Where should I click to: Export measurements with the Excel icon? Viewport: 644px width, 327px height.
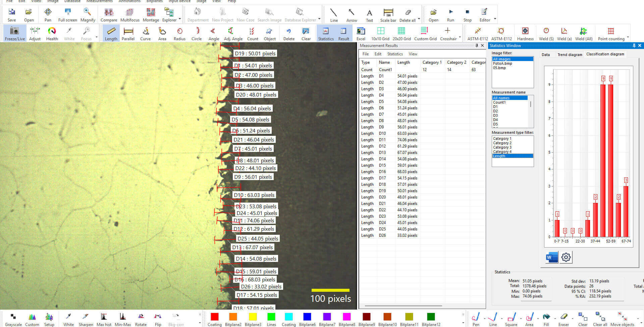pos(361,33)
